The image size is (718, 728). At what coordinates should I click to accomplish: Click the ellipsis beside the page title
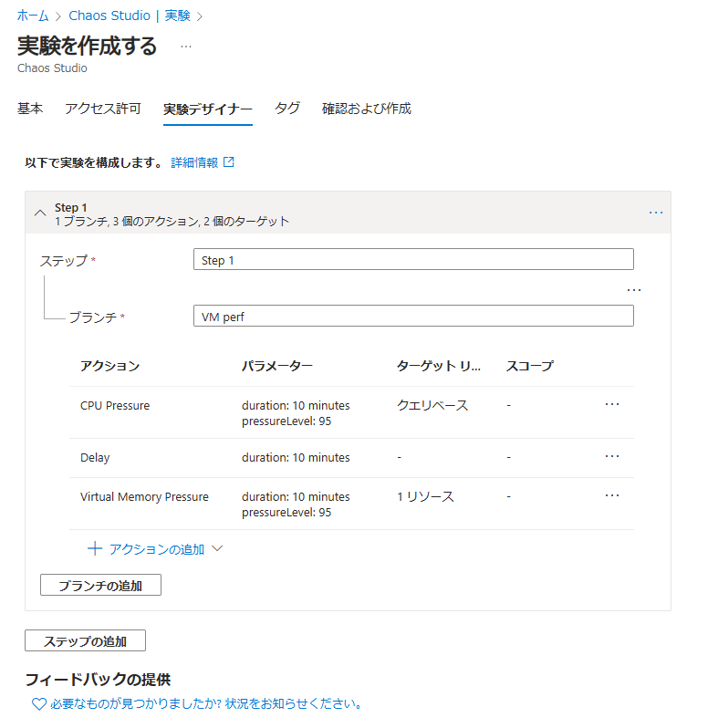186,47
